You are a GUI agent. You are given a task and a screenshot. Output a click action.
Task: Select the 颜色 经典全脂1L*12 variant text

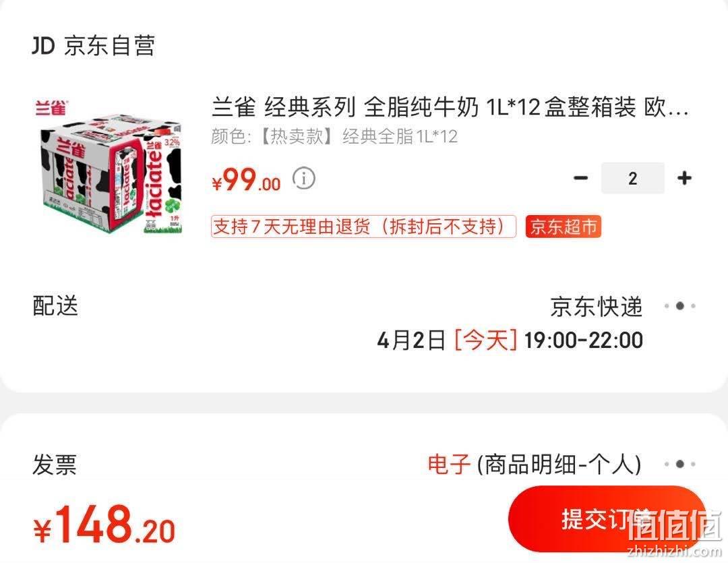coord(334,137)
